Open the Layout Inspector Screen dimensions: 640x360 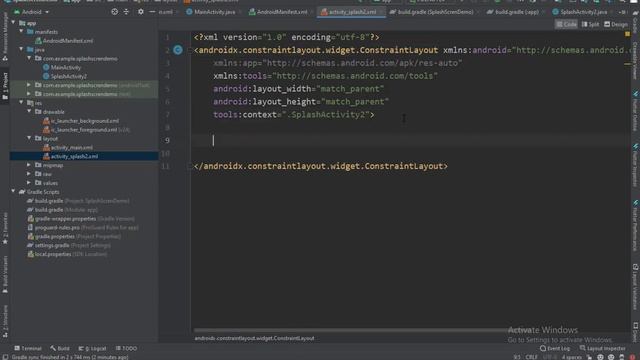[x=602, y=349]
